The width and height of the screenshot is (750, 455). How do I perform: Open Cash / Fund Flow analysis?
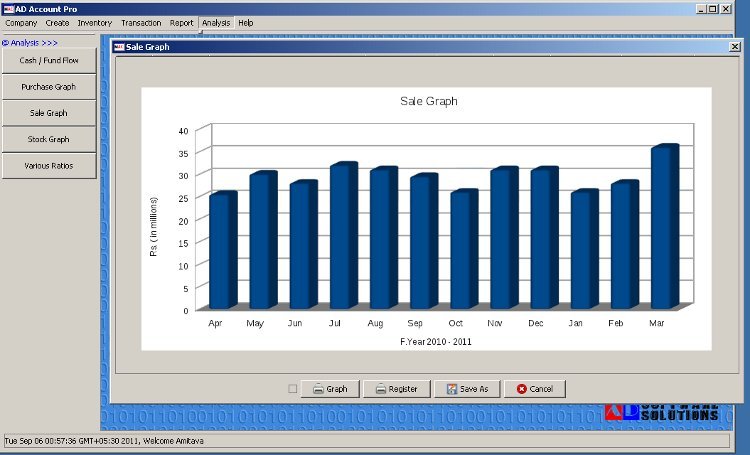[x=49, y=61]
